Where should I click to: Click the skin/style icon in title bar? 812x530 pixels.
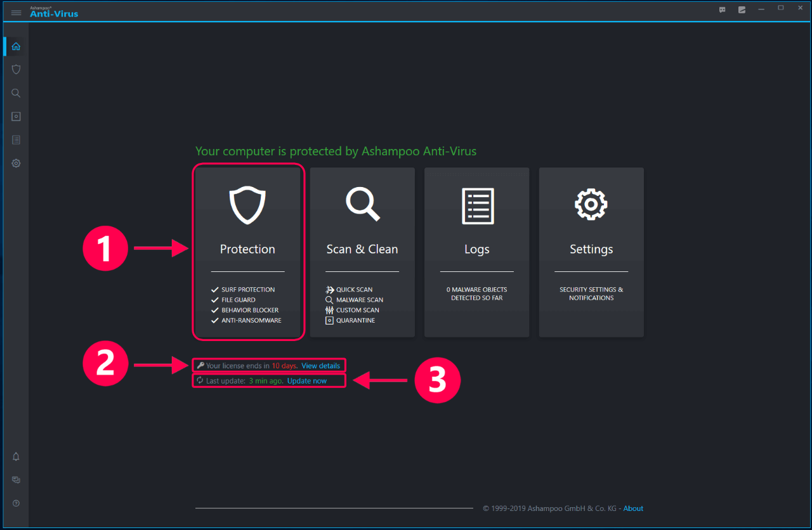(x=742, y=10)
